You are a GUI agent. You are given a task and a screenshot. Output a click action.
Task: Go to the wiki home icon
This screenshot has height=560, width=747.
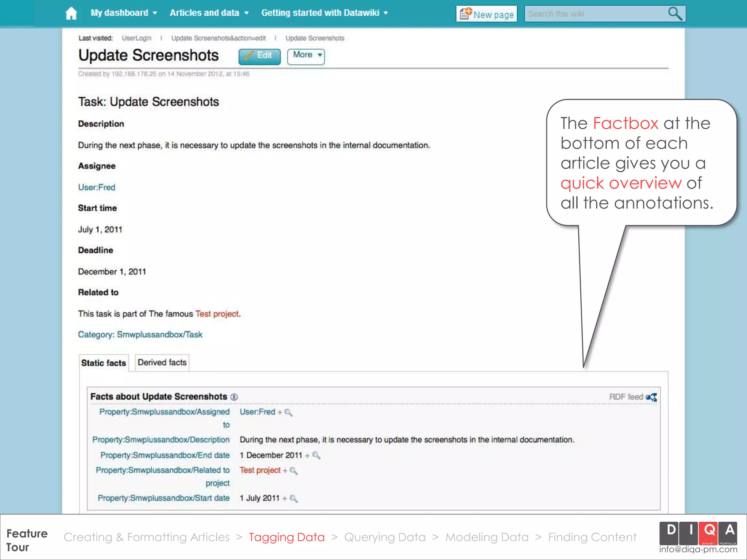(71, 13)
